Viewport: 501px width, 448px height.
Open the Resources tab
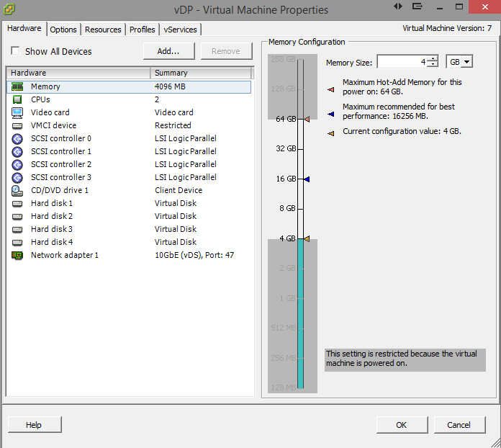(x=103, y=30)
